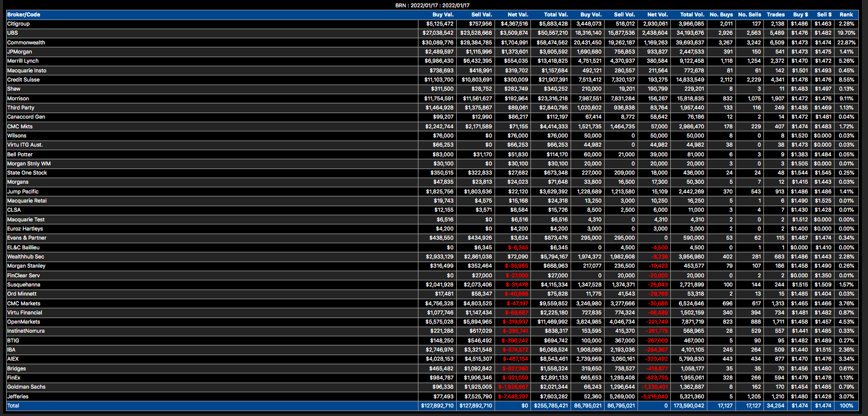Select the CLSA broker name

(13, 210)
